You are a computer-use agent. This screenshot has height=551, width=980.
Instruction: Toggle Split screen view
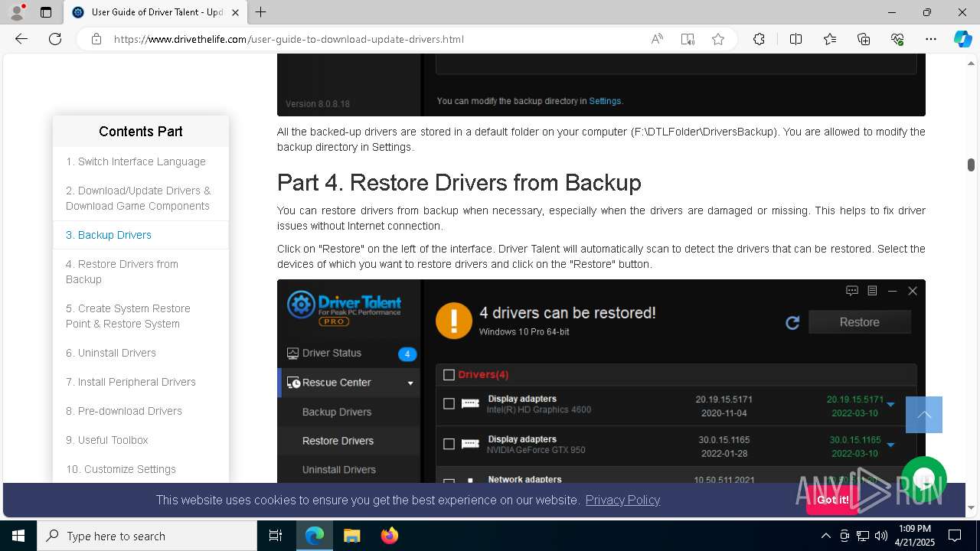click(x=795, y=39)
